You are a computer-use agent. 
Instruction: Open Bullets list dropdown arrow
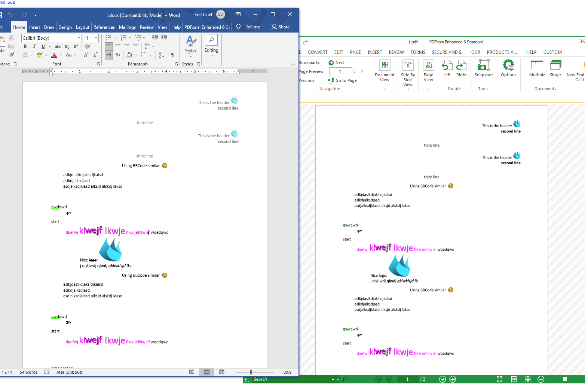(x=115, y=38)
